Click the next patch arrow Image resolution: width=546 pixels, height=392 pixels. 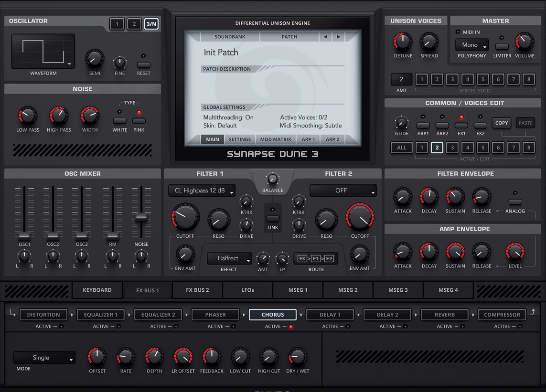click(x=338, y=37)
